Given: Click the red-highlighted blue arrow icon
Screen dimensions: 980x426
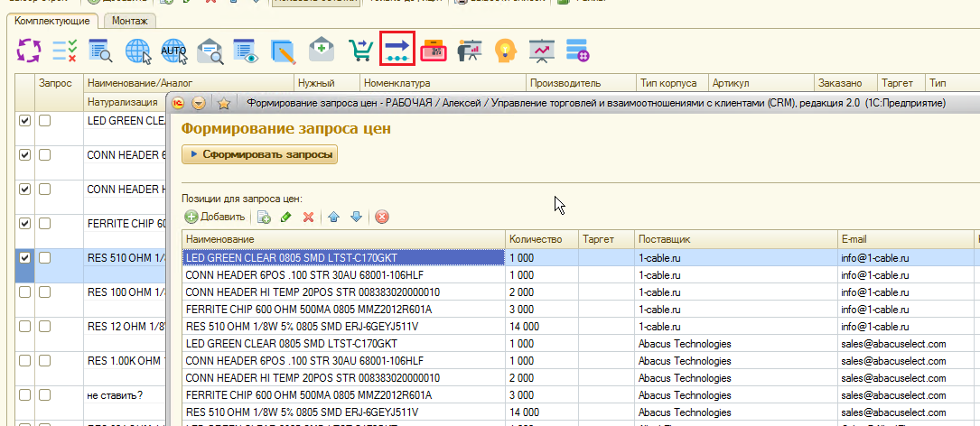Looking at the screenshot, I should tap(397, 50).
